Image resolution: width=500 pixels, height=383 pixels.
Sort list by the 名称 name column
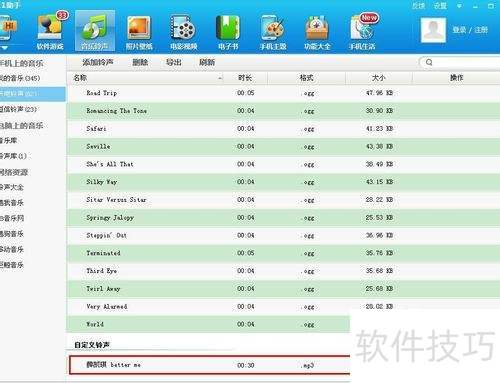pos(80,78)
